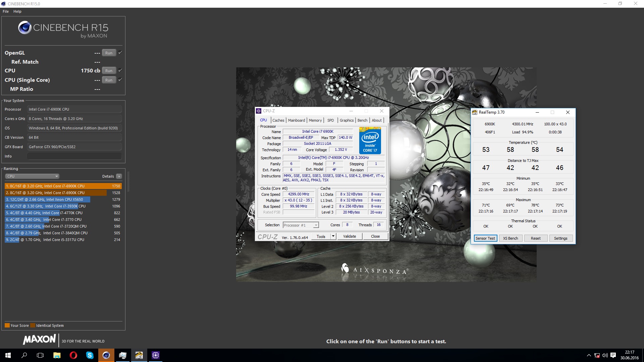This screenshot has width=644, height=362.
Task: Open Skype from the taskbar
Action: pyautogui.click(x=90, y=355)
